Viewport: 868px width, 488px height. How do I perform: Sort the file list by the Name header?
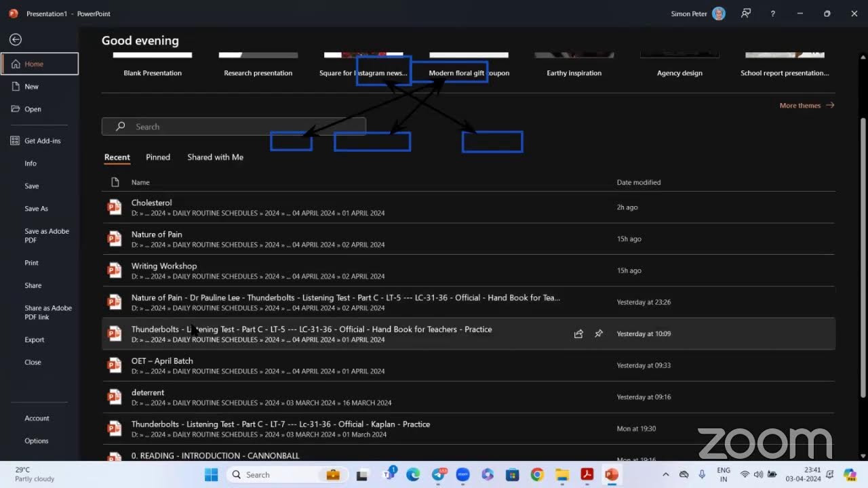tap(140, 182)
